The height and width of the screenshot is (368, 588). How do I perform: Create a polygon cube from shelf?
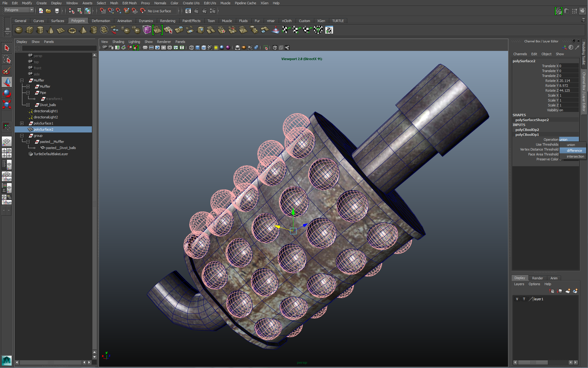29,30
